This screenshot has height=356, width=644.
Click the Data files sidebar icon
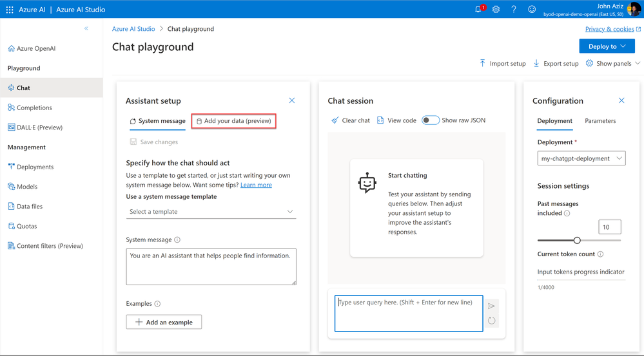point(11,206)
